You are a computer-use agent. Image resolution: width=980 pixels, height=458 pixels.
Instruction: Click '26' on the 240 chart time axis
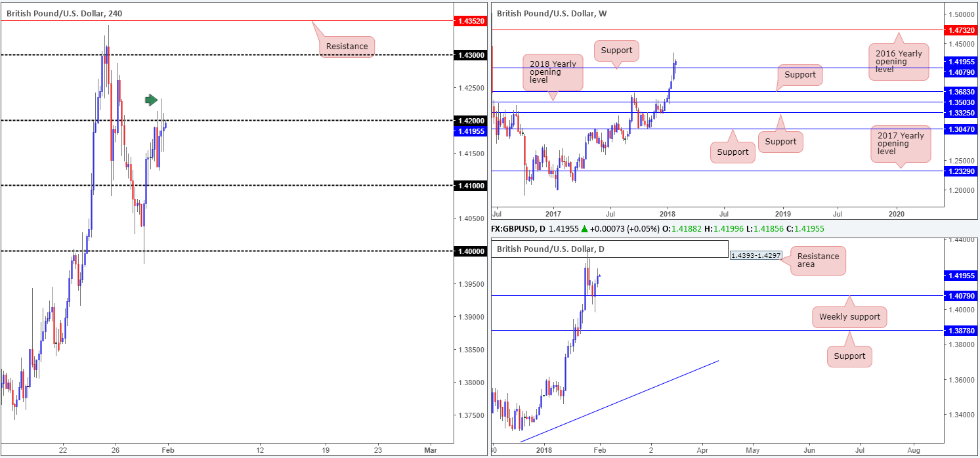pos(115,449)
